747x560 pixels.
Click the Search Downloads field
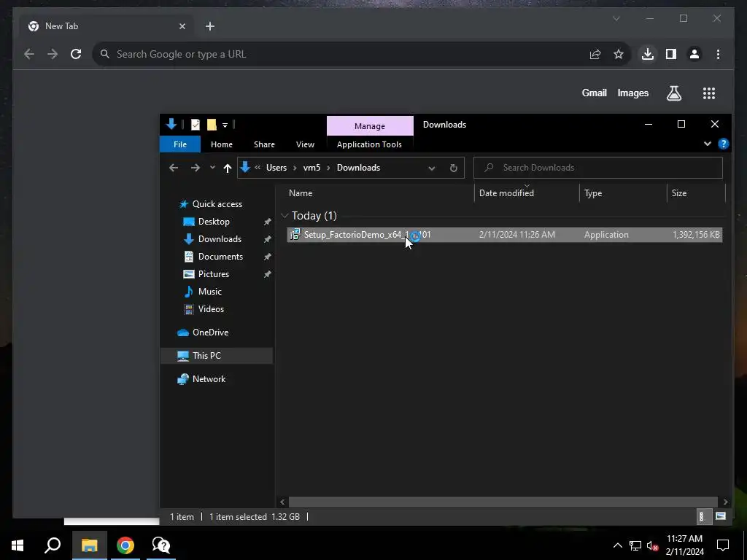click(598, 168)
